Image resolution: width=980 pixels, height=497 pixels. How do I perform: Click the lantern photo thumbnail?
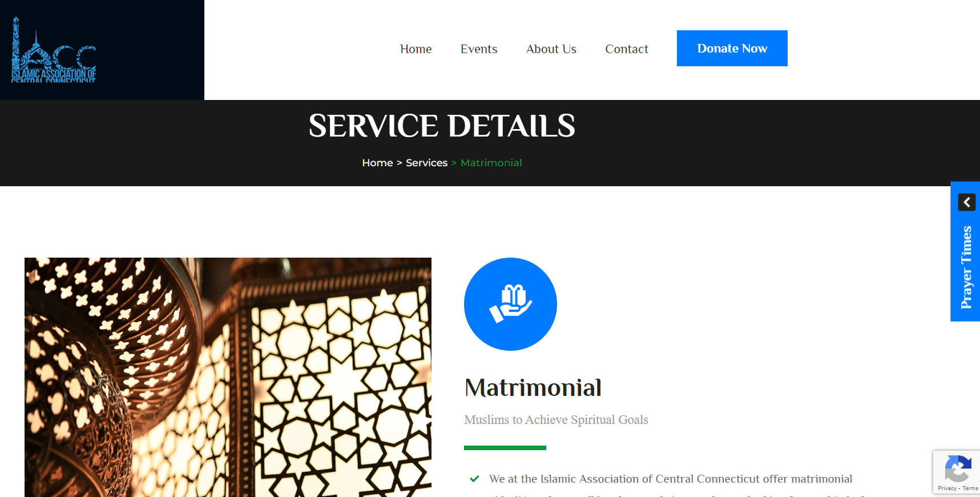(228, 377)
